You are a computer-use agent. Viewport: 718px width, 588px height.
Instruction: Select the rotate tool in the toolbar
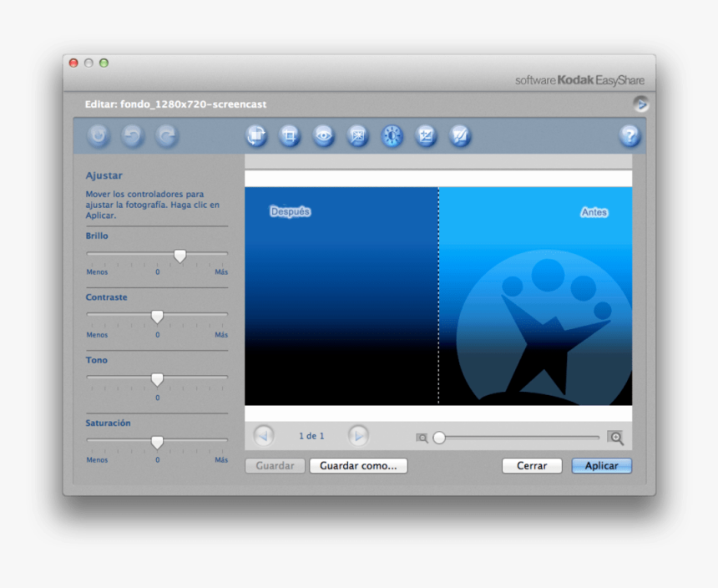(255, 135)
